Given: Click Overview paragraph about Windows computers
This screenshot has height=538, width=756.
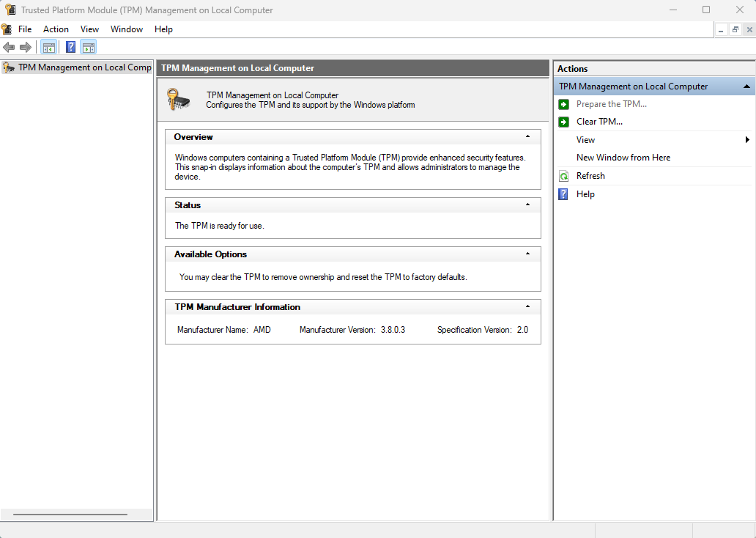Looking at the screenshot, I should pyautogui.click(x=350, y=167).
